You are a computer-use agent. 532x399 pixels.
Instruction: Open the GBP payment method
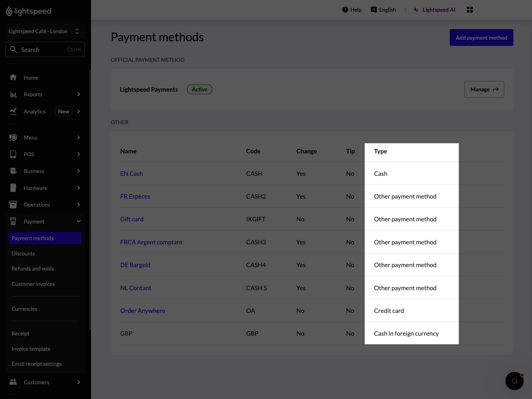click(126, 334)
